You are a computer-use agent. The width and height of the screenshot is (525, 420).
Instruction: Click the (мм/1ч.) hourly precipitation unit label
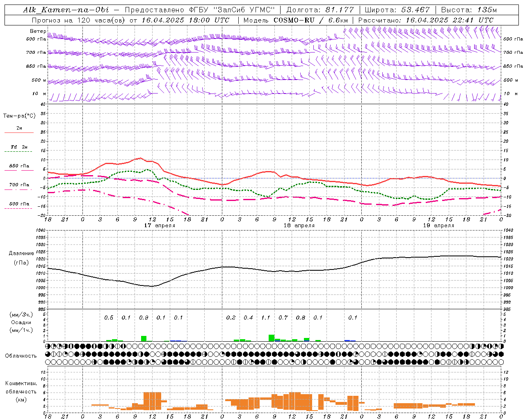[21, 330]
